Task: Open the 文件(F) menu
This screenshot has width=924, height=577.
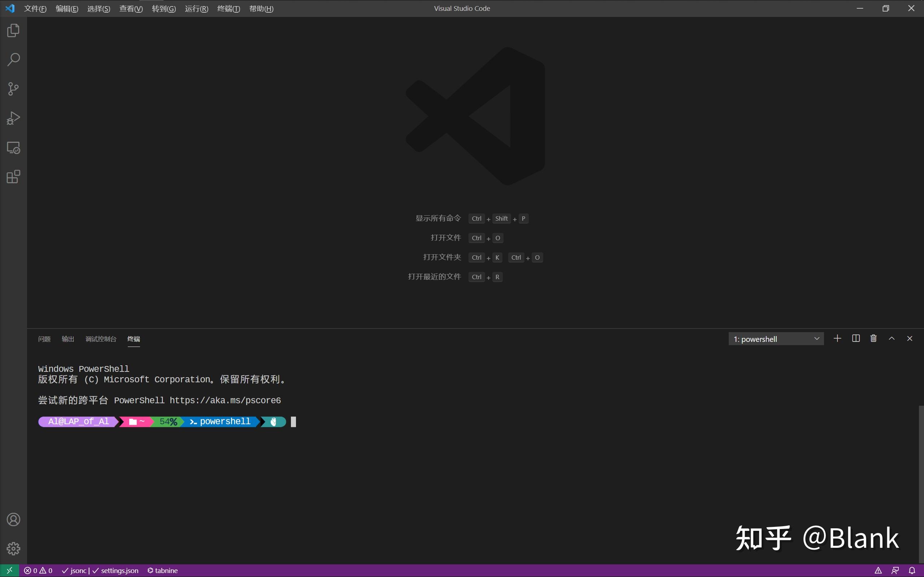Action: pos(35,8)
